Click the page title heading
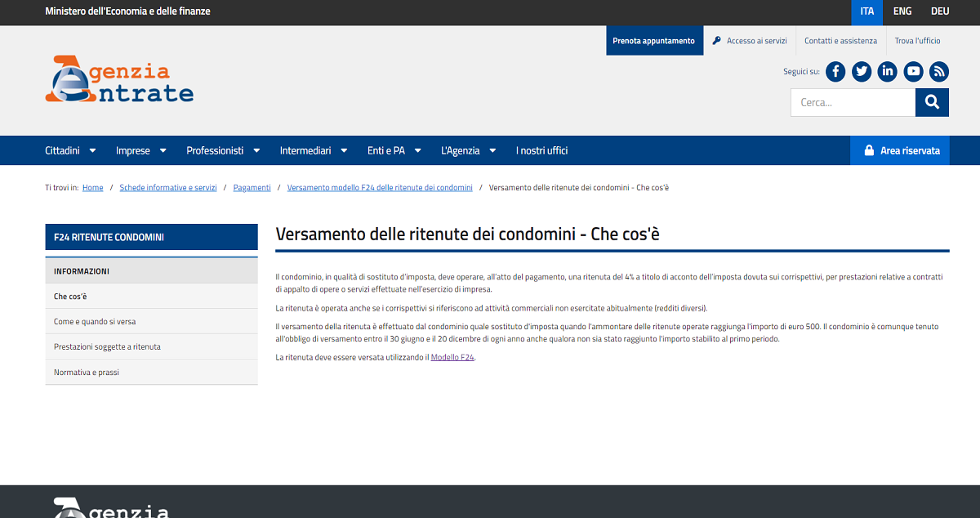The height and width of the screenshot is (518, 980). point(467,234)
